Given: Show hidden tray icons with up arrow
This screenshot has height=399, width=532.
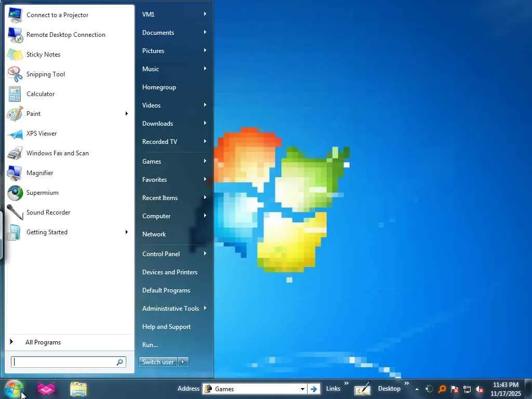Looking at the screenshot, I should [x=417, y=389].
